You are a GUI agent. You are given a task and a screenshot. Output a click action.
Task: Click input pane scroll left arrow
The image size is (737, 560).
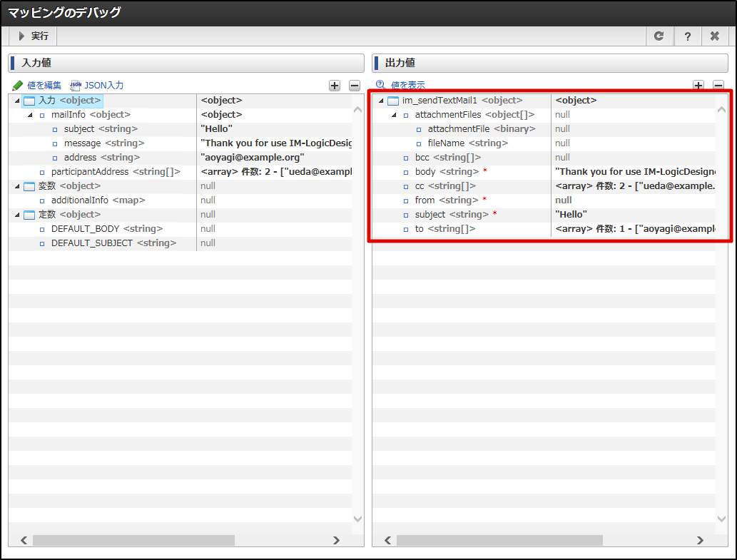click(x=24, y=540)
